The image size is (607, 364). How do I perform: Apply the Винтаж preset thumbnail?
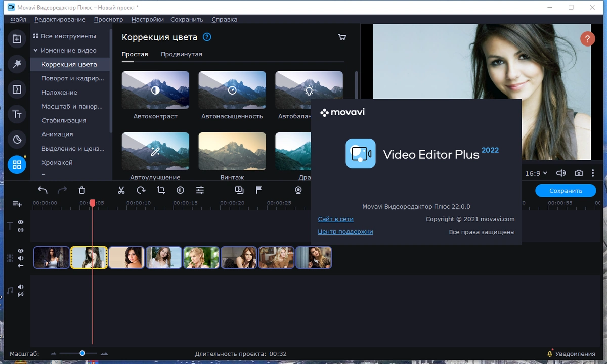(x=232, y=152)
